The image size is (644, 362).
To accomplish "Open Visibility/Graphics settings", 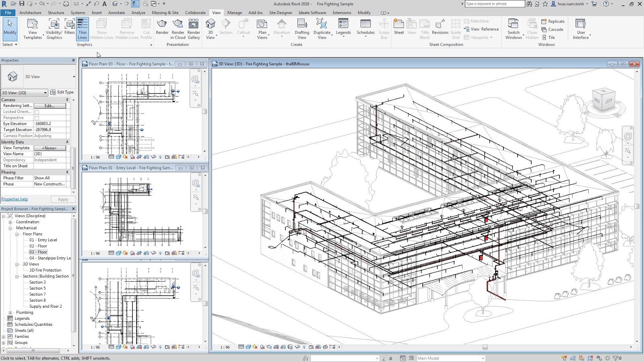I will pos(54,28).
